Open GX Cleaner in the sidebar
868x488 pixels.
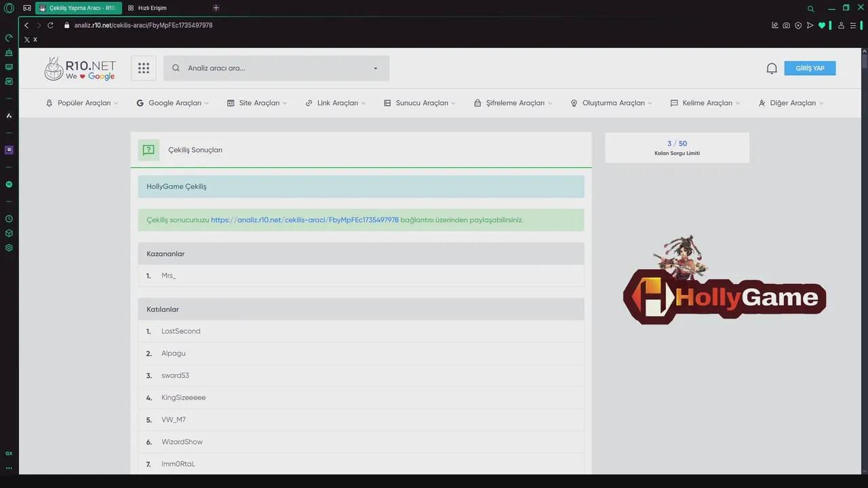tap(9, 52)
